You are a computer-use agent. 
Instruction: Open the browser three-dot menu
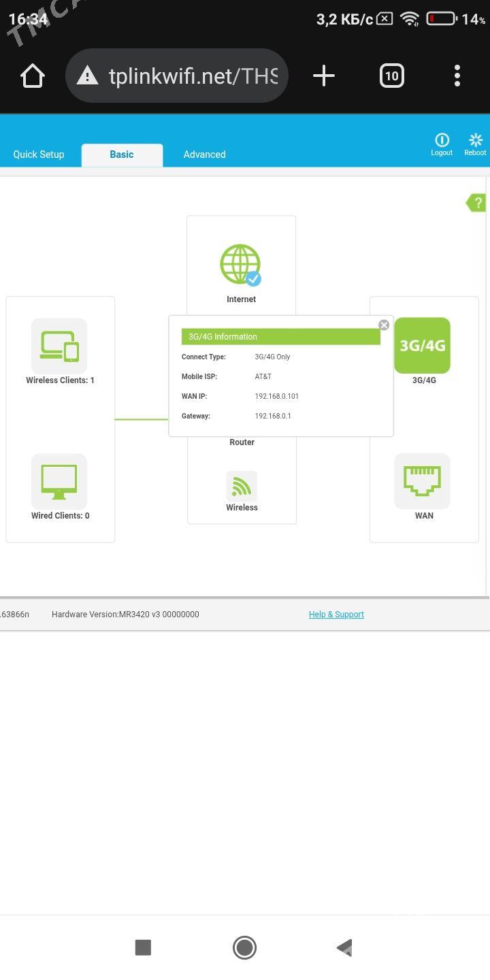(457, 76)
